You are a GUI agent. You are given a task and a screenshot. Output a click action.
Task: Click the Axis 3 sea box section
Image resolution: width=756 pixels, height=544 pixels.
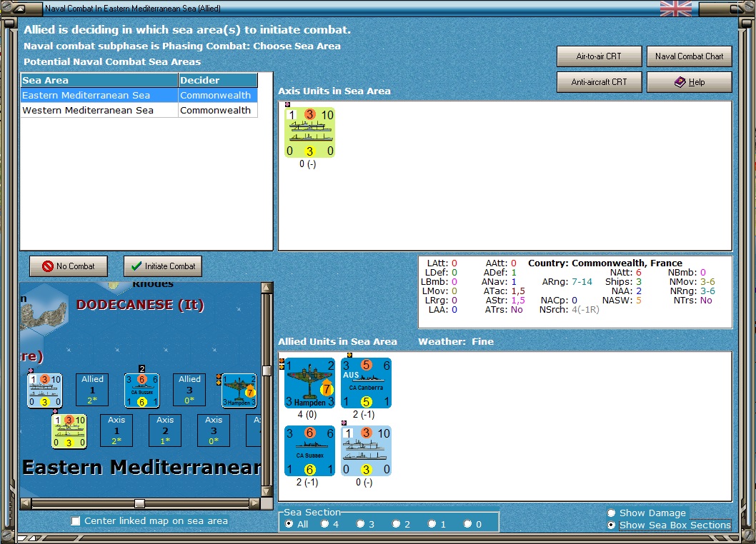click(x=214, y=430)
